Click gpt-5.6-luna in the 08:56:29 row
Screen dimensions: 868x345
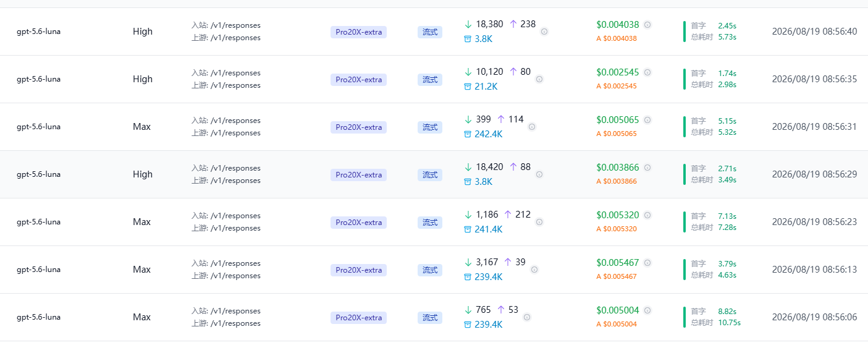(x=38, y=174)
